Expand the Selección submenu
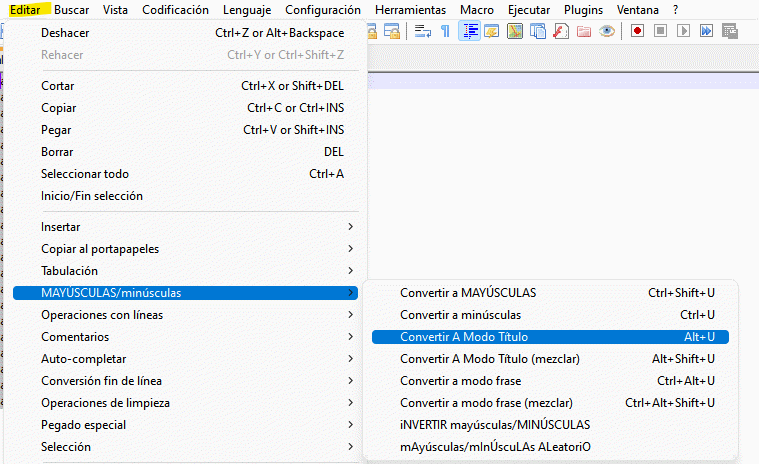Image resolution: width=759 pixels, height=464 pixels. (185, 447)
